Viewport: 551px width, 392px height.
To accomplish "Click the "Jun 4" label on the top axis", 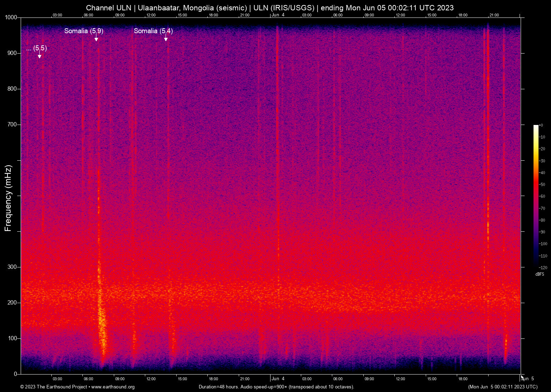I will pos(278,15).
